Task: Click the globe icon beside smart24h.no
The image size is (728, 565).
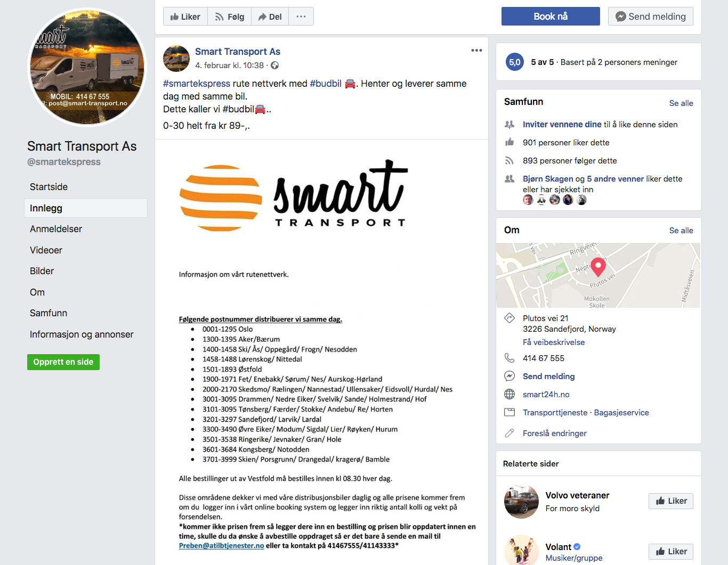Action: point(509,394)
